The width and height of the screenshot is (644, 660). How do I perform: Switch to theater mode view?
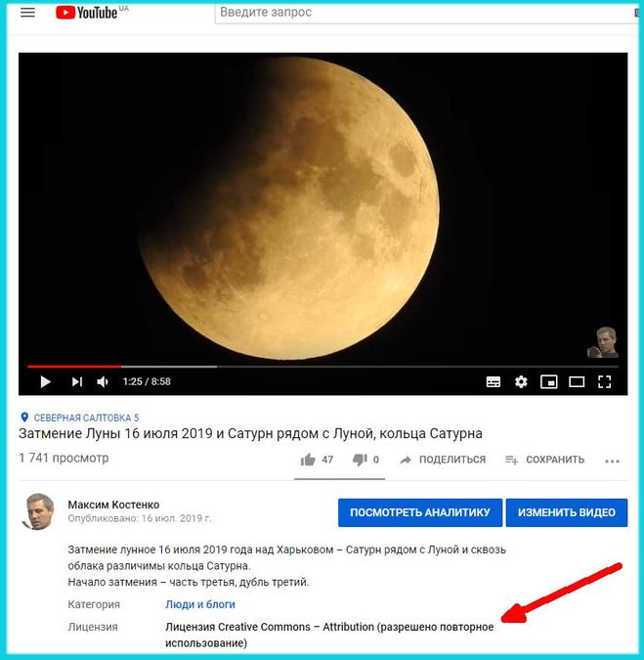tap(577, 381)
